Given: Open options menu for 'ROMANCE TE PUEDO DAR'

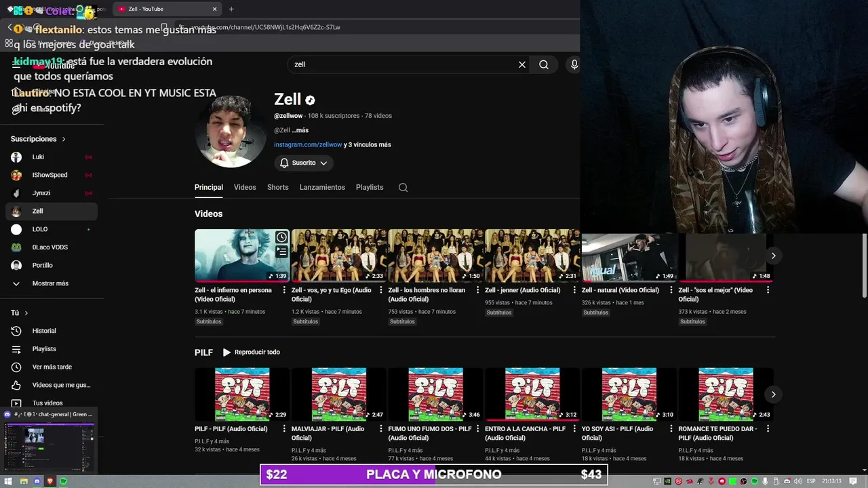Looking at the screenshot, I should pos(768,429).
